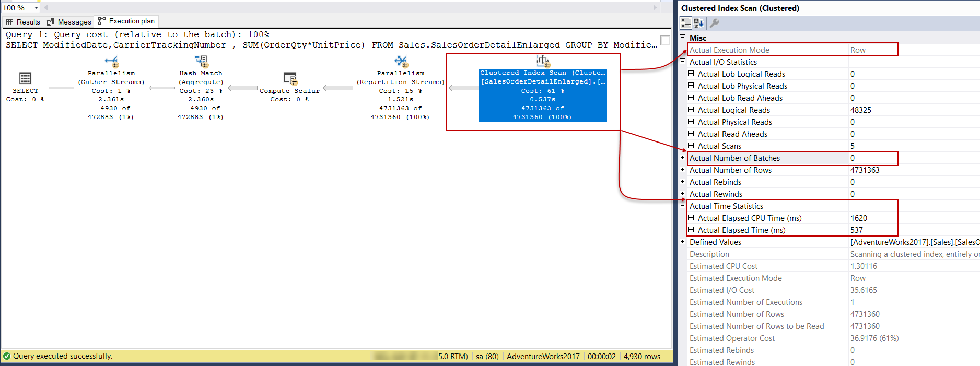Expand Actual Number of Rows
980x366 pixels.
click(682, 170)
